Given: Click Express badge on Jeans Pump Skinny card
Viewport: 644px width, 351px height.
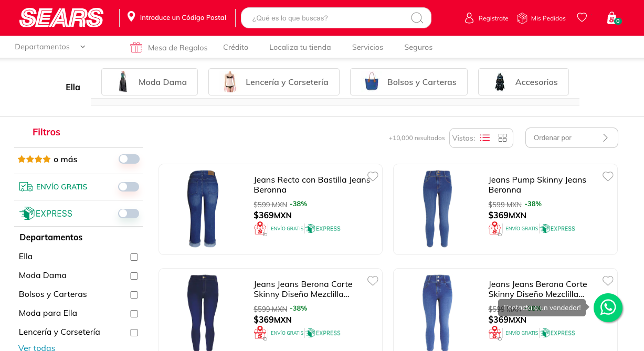Looking at the screenshot, I should coord(557,229).
